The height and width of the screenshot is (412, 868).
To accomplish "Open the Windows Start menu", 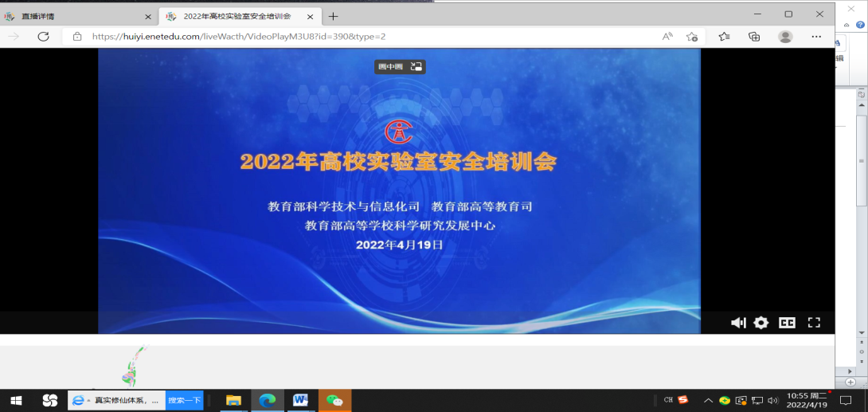I will 16,400.
